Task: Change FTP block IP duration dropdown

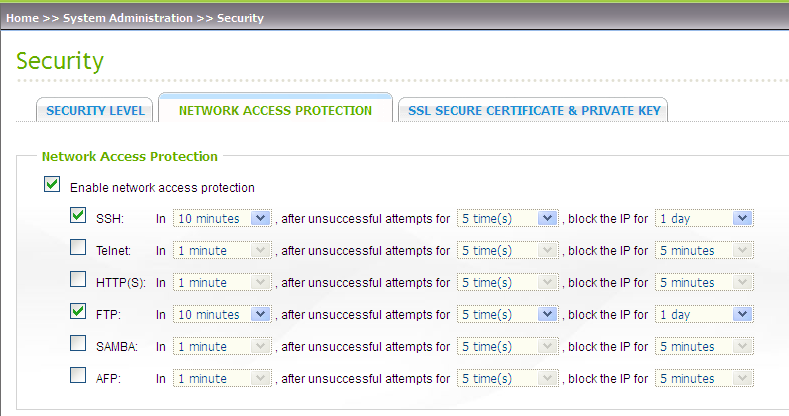Action: pyautogui.click(x=703, y=314)
